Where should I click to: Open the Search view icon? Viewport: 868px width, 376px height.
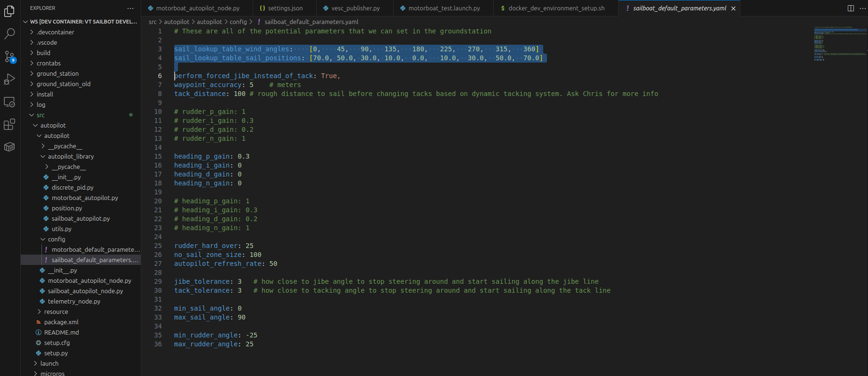click(9, 34)
